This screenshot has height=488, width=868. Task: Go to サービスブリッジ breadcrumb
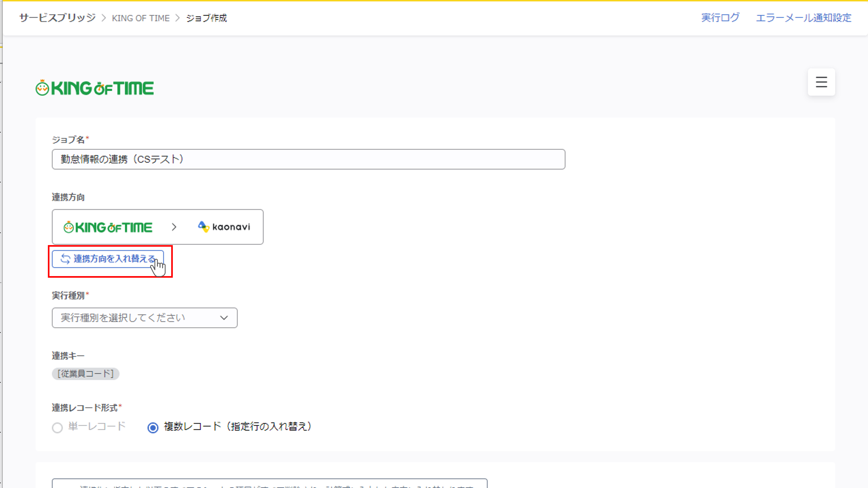(x=58, y=17)
